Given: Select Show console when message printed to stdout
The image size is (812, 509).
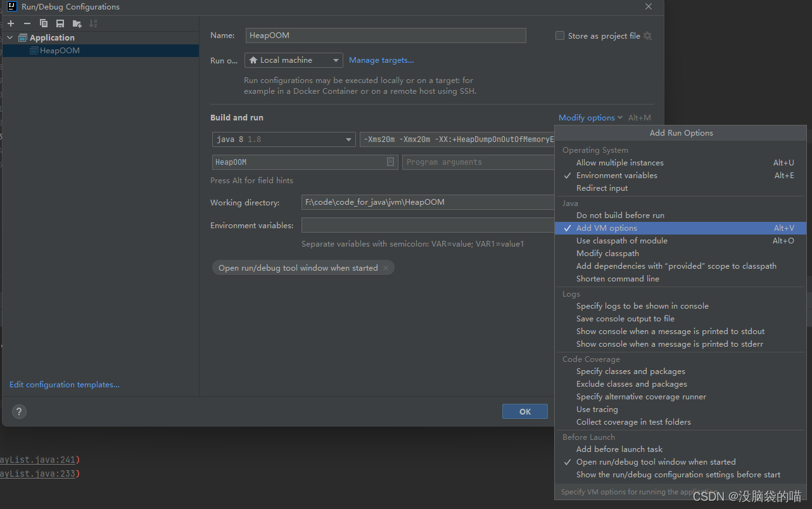Looking at the screenshot, I should (x=681, y=332).
